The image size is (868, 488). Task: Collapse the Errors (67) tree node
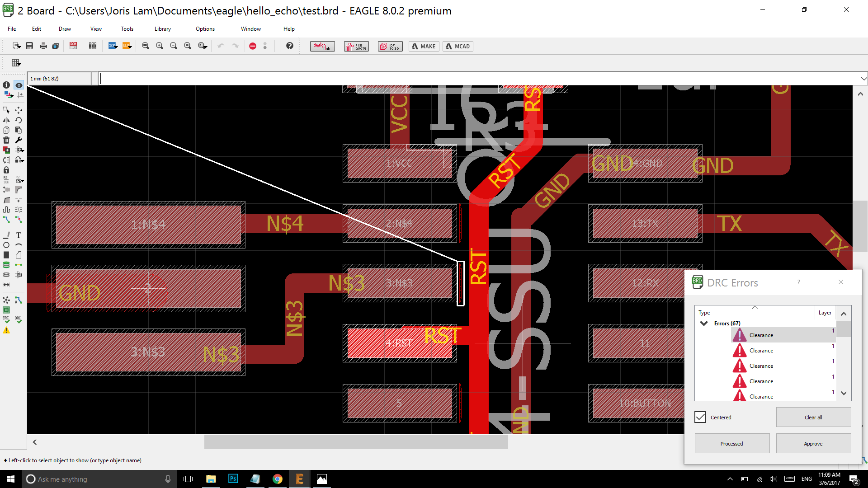(x=704, y=323)
